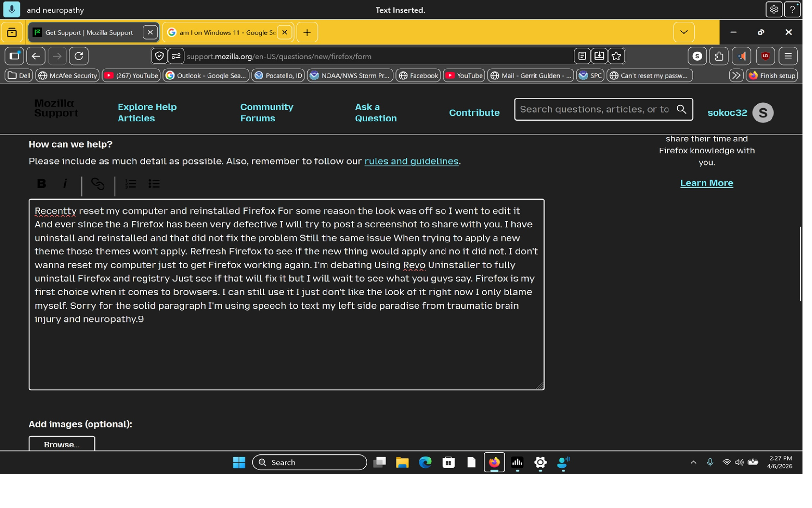Open the Extensions puzzle icon
The image size is (812, 508).
pos(719,56)
